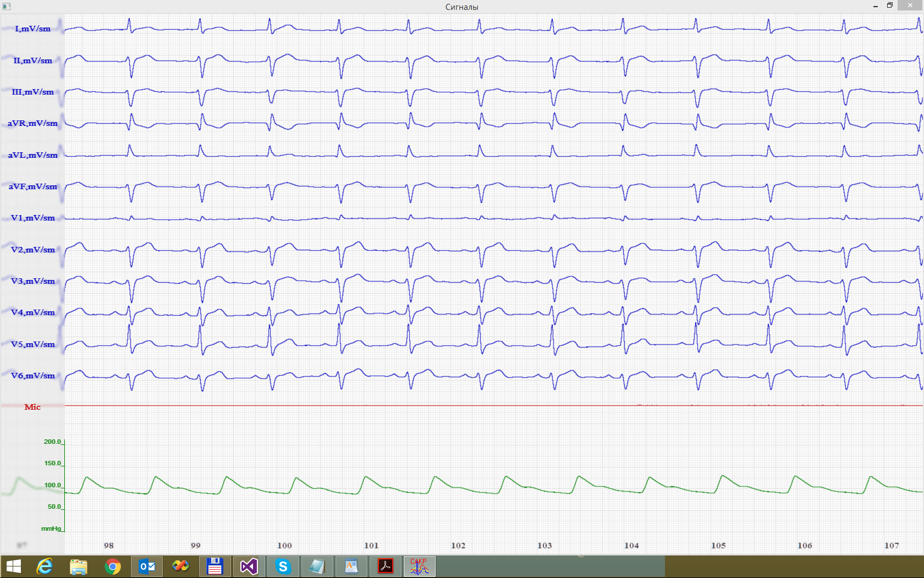Jump to time marker 101

coord(371,546)
